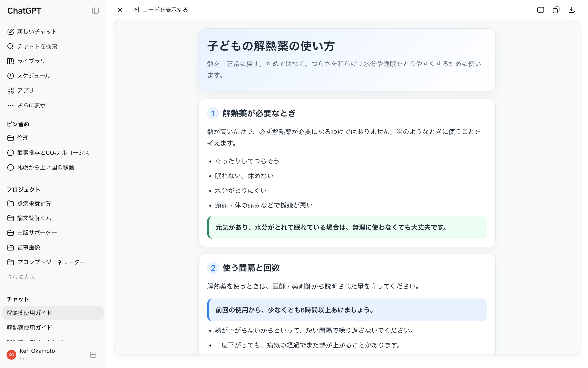Screen dimensions: 588x368
Task: Click the library books icon
Action: coord(10,61)
